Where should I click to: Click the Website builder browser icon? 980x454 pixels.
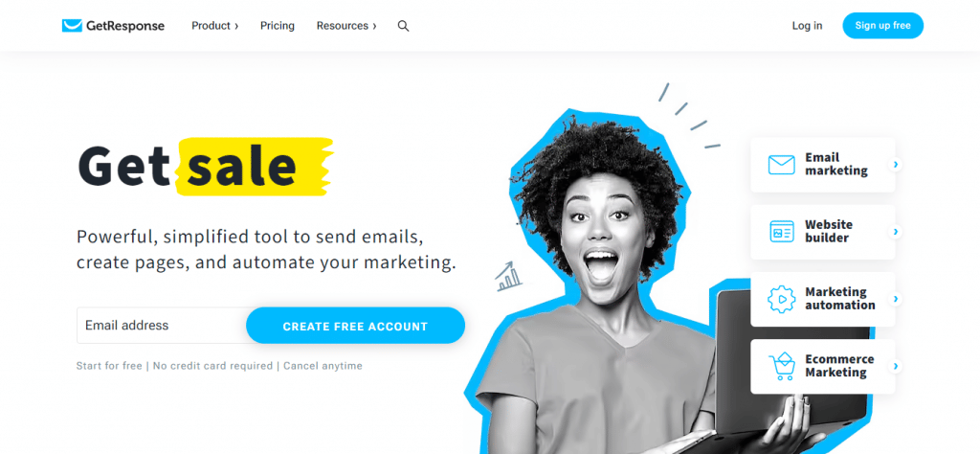point(781,232)
